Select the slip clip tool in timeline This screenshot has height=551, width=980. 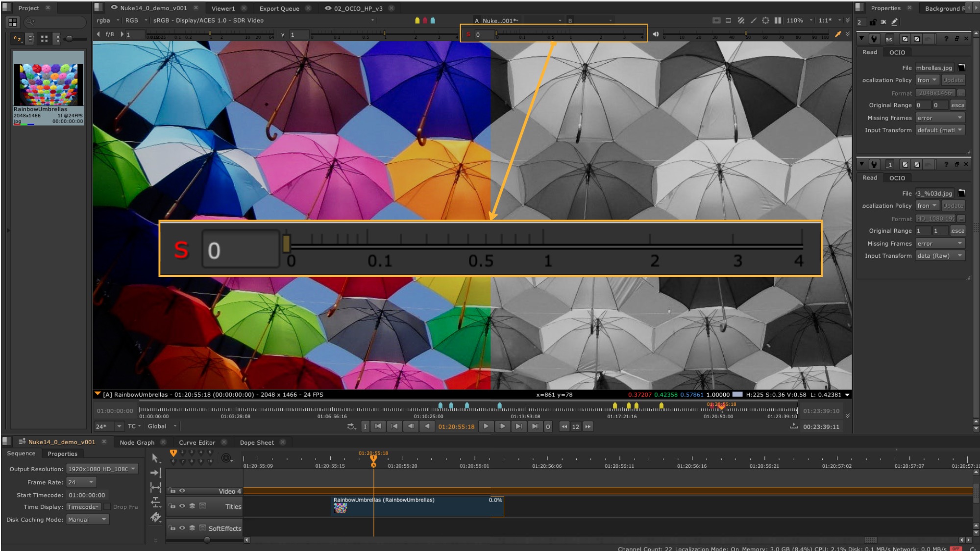pos(155,487)
